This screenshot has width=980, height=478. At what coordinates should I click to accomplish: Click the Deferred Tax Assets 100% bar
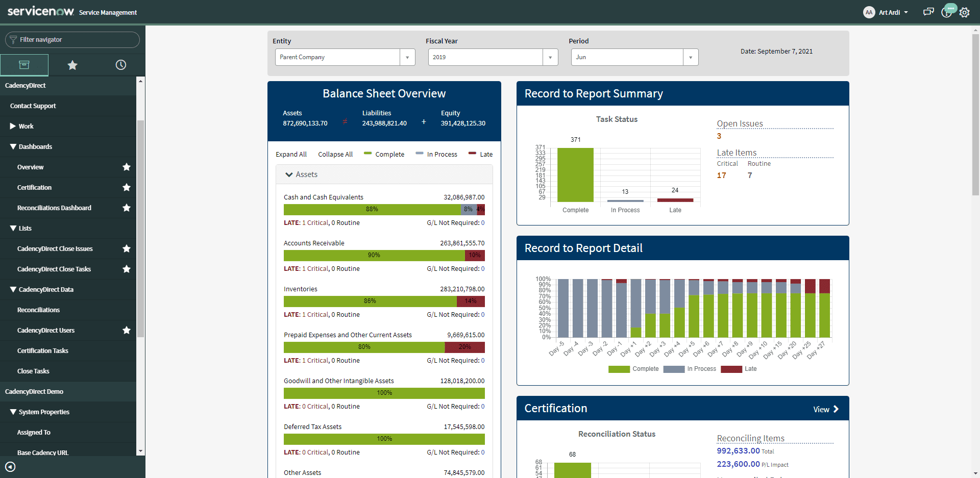pos(384,439)
